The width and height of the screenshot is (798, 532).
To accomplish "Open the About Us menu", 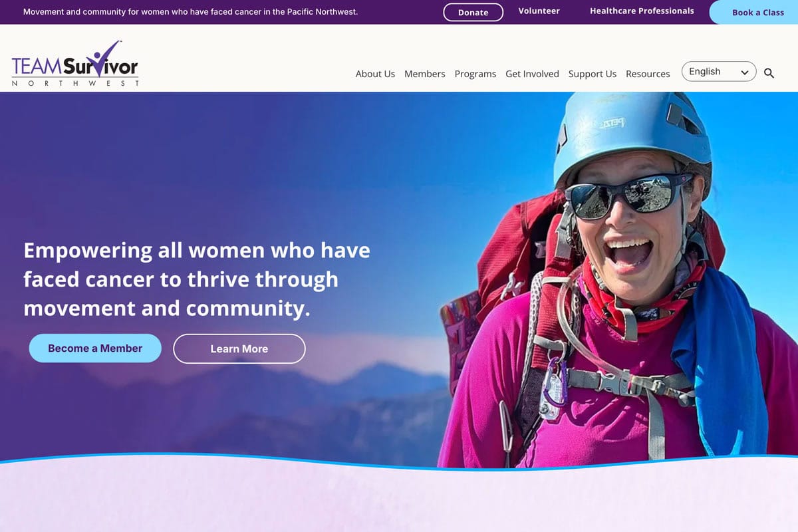I will [375, 74].
